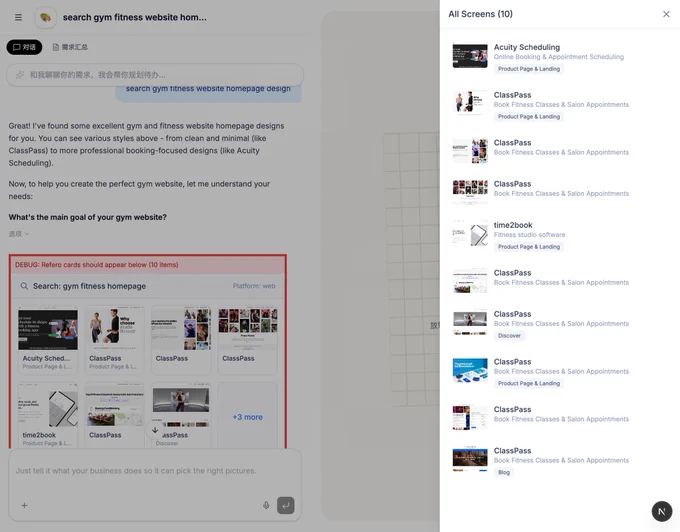
Task: Open the Acuity Scheduling thumbnail in All Screens
Action: pyautogui.click(x=470, y=55)
